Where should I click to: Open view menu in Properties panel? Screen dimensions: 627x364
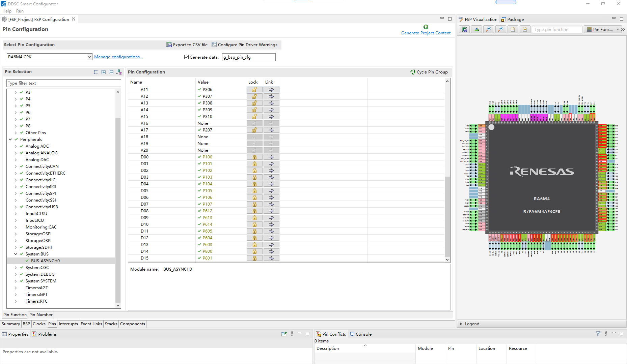(292, 334)
